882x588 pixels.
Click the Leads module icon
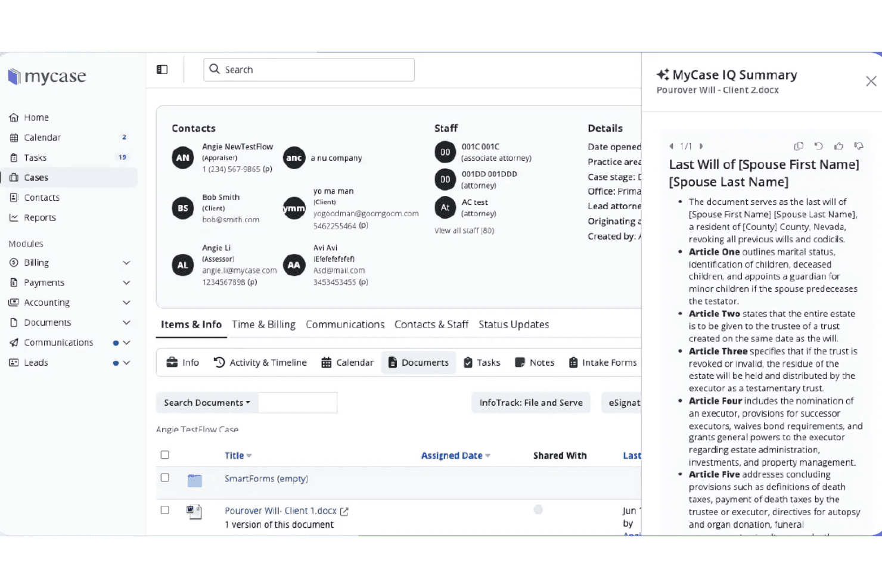[14, 363]
